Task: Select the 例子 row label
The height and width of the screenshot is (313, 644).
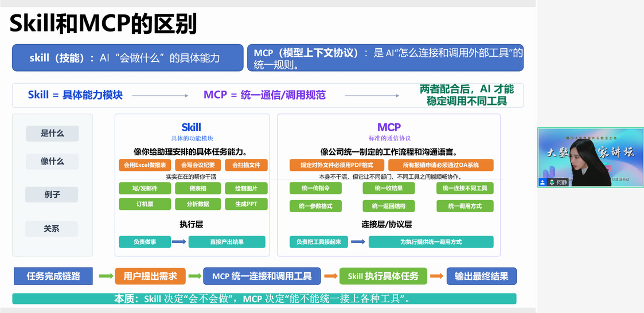Action: click(52, 194)
